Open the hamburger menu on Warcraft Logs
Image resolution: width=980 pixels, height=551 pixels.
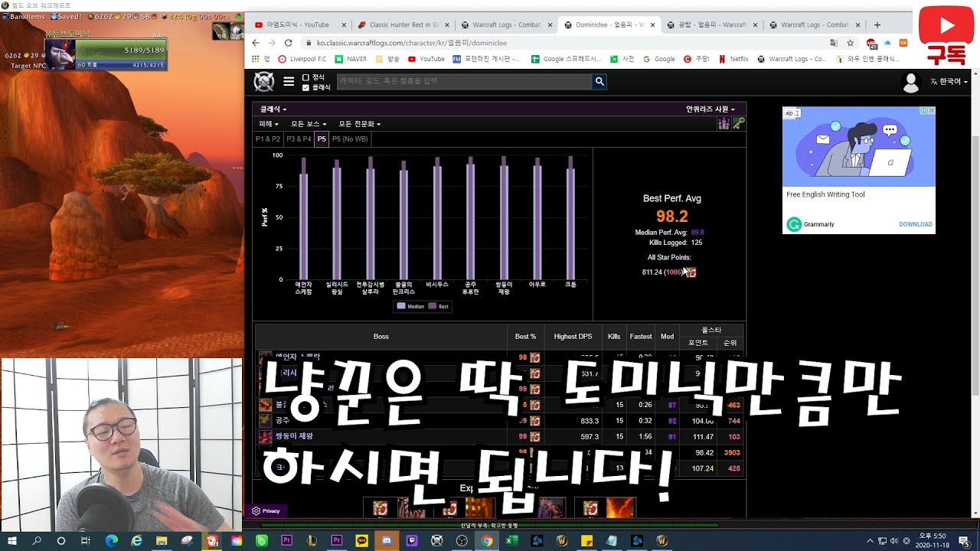click(289, 81)
